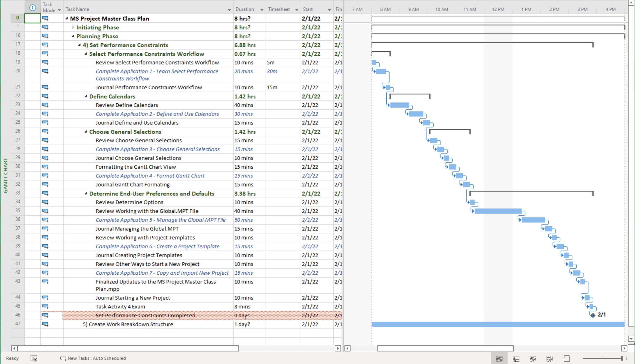Select task 'Journal Starting a New Project'
This screenshot has height=364, width=635.
click(133, 298)
